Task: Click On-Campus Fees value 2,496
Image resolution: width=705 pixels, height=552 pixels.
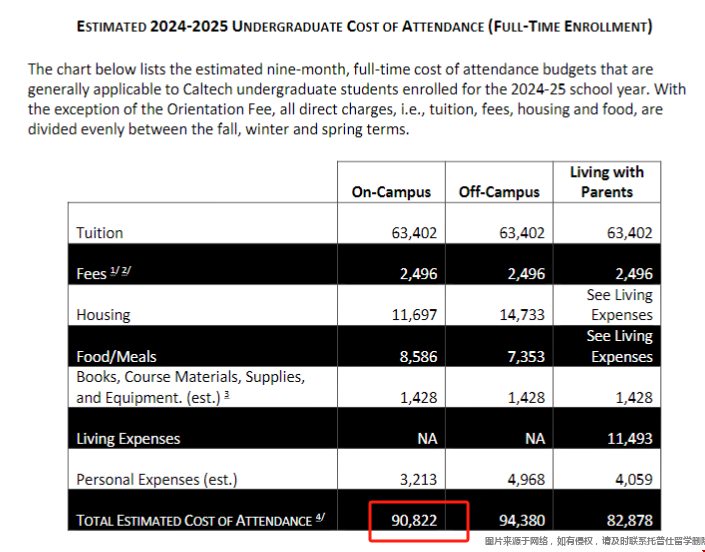Action: coord(419,274)
